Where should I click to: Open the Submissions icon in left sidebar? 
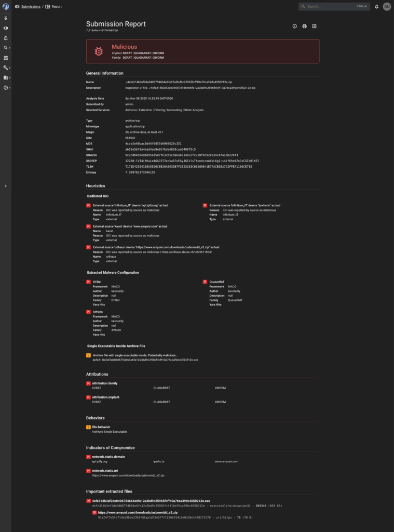tap(6, 28)
